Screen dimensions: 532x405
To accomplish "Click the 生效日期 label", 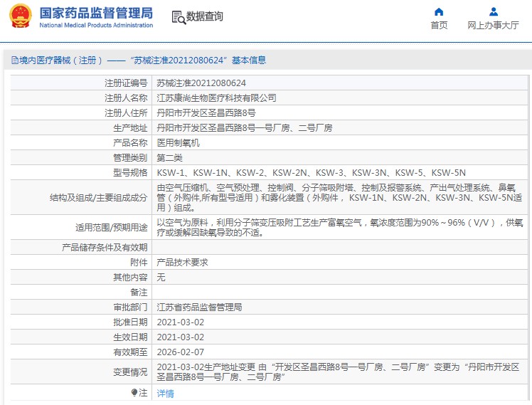I will [x=130, y=337].
